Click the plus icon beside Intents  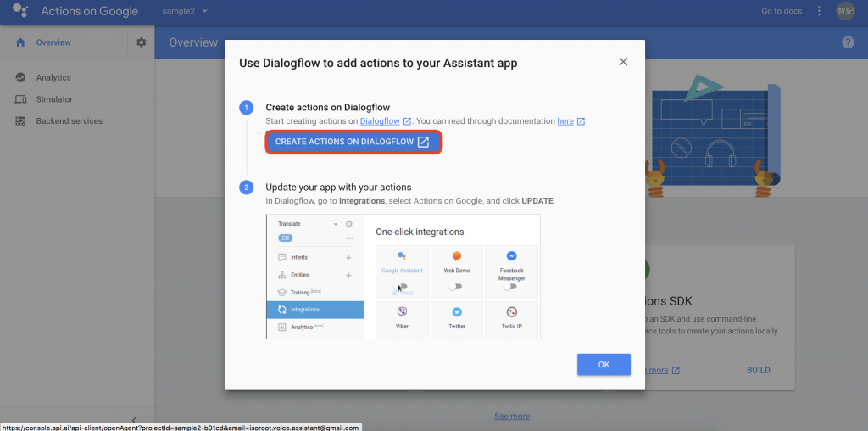tap(348, 258)
